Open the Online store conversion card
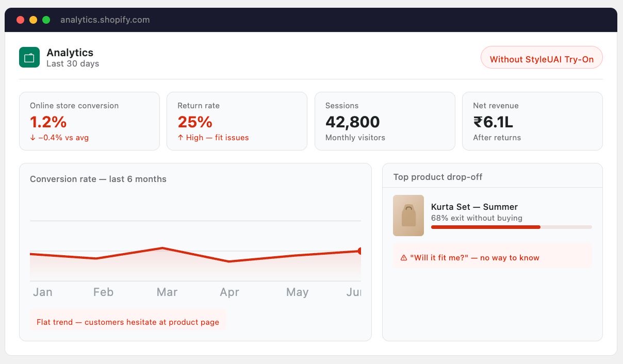Screen dimensions: 623x364 click(x=89, y=121)
